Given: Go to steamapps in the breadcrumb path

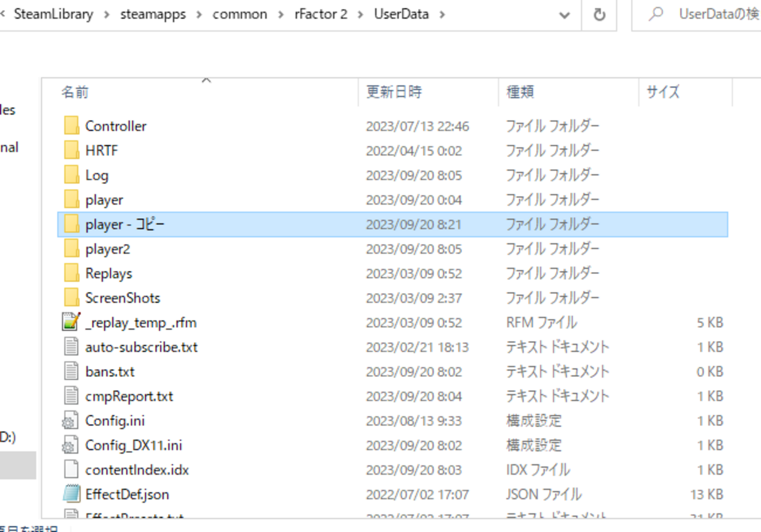Looking at the screenshot, I should [153, 14].
